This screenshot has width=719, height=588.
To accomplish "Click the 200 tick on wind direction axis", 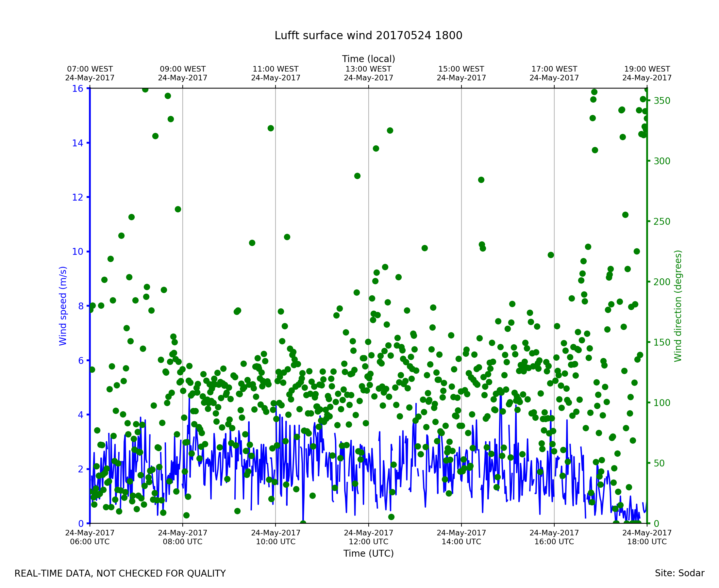I will point(662,282).
